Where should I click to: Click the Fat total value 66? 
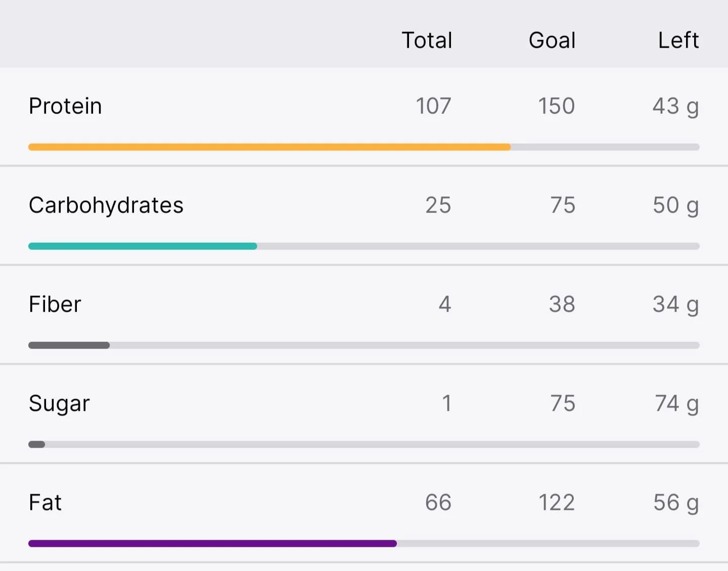pos(438,503)
